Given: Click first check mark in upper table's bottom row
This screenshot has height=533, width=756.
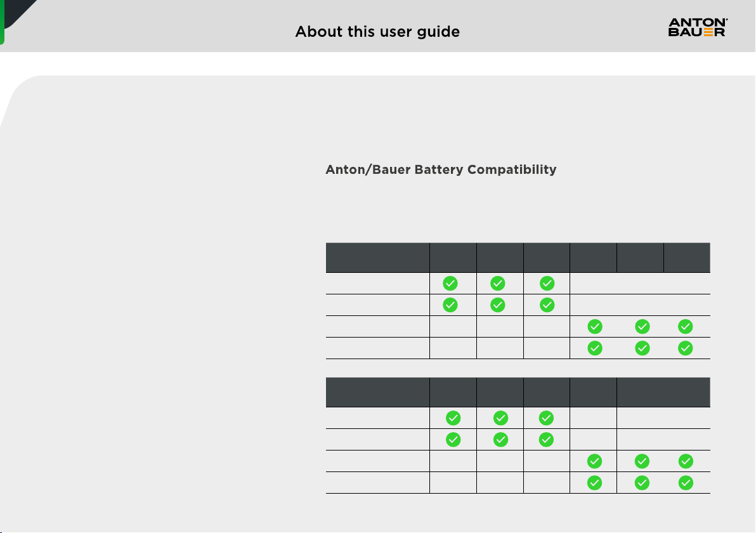Looking at the screenshot, I should coord(595,348).
